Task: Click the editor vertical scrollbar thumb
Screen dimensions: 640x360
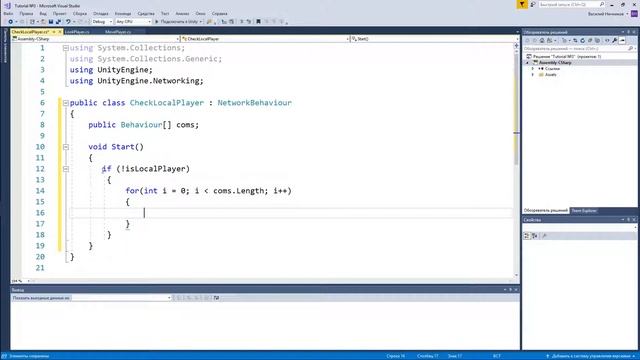Action: [x=516, y=108]
